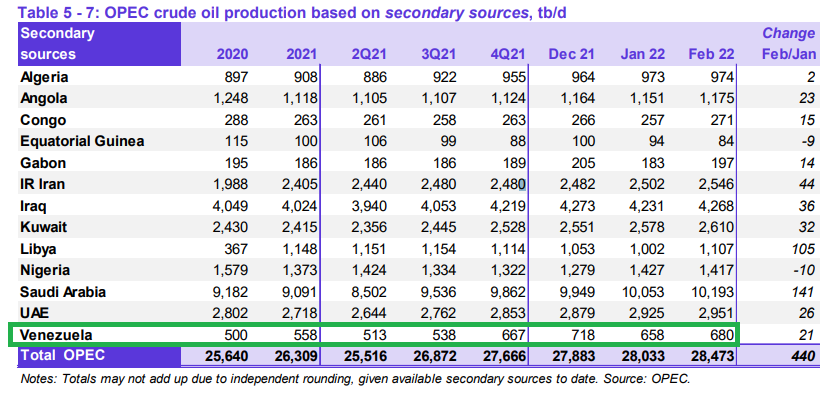
Task: Click Algeria's Feb 22 value 974
Action: point(722,77)
